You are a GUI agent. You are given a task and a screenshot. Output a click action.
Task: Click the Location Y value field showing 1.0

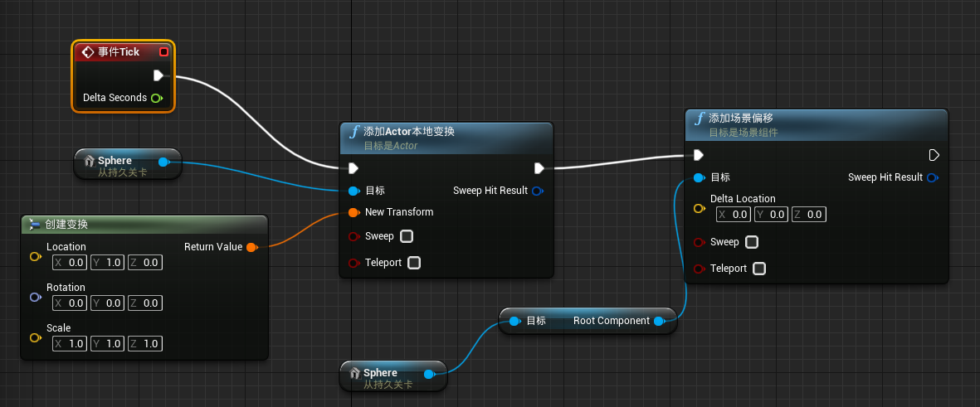[x=107, y=263]
